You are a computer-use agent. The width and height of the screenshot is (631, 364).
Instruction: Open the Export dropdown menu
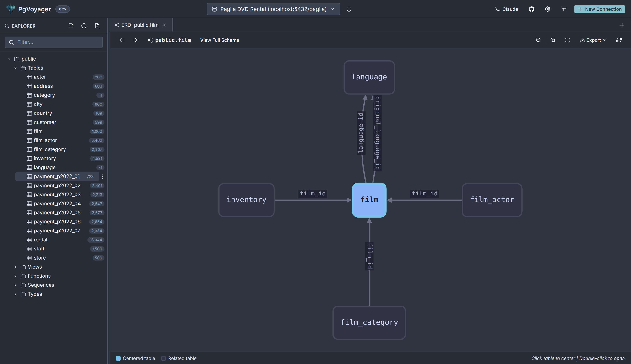tap(593, 40)
